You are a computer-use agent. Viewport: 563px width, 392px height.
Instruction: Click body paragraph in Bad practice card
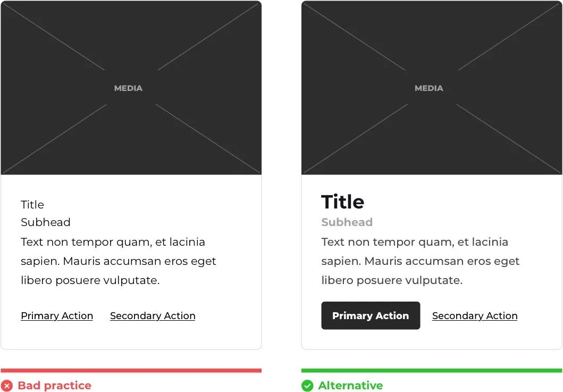pos(119,261)
